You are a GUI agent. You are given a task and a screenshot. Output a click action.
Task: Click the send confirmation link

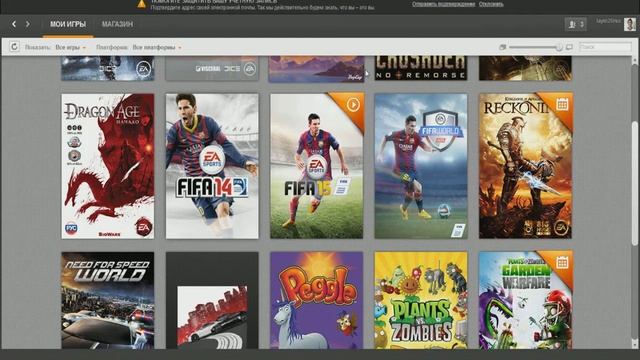pos(443,4)
